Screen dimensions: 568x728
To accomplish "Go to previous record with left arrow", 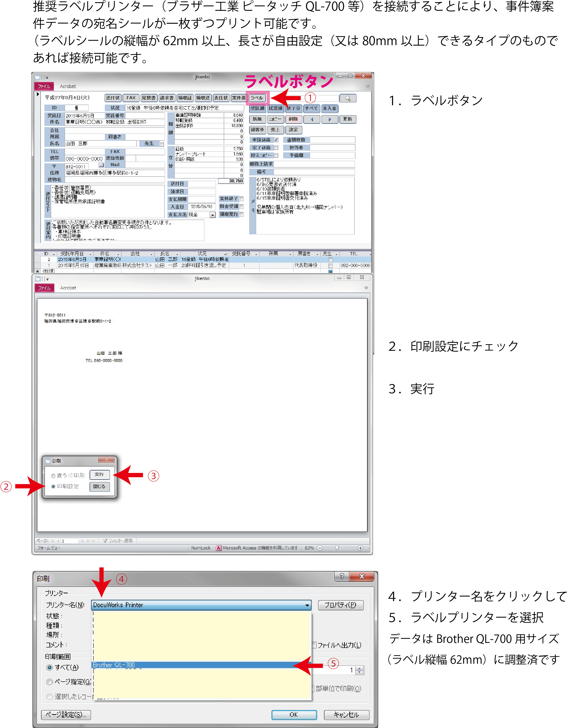I will [x=312, y=119].
